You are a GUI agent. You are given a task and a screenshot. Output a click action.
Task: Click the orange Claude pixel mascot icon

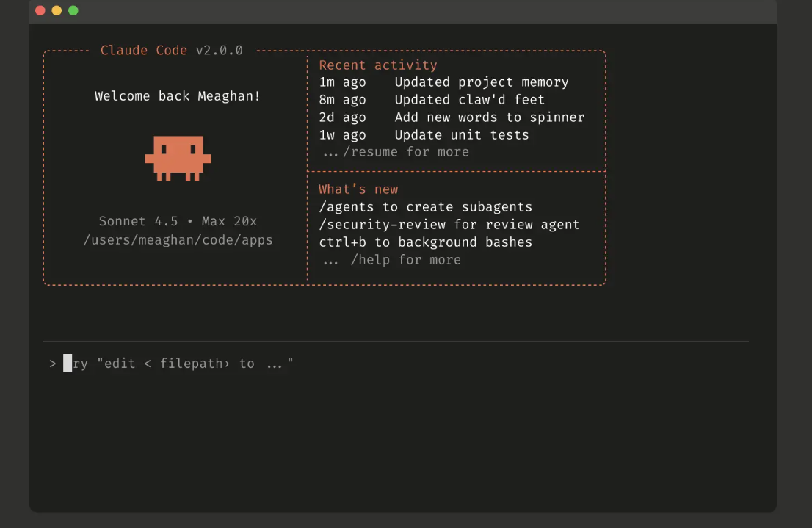pyautogui.click(x=178, y=157)
